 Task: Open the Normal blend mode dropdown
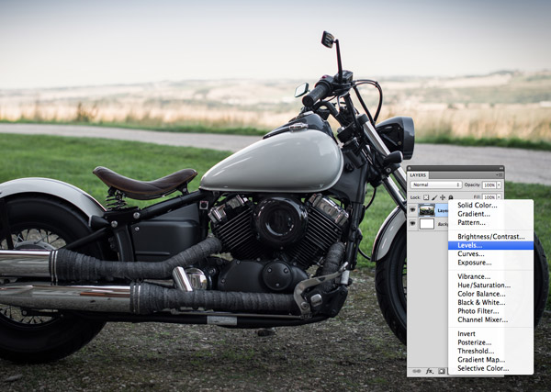coord(433,185)
